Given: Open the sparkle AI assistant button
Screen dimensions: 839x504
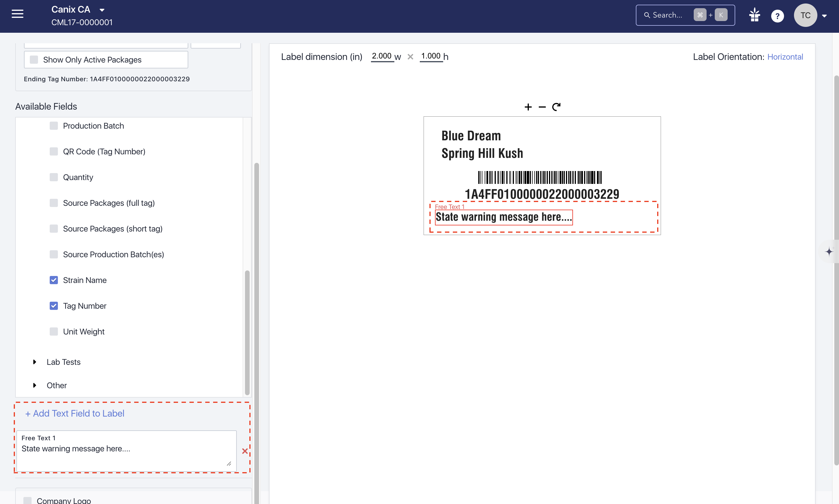Looking at the screenshot, I should click(x=829, y=252).
